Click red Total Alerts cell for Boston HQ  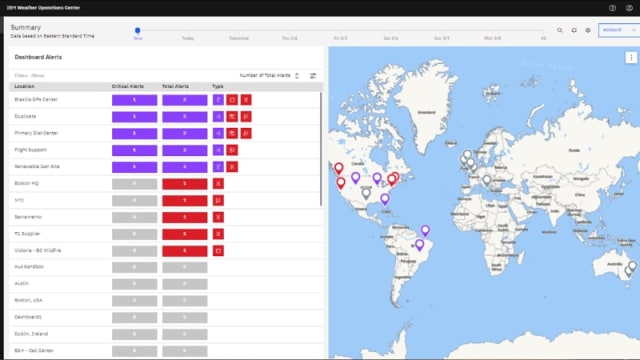(x=184, y=184)
